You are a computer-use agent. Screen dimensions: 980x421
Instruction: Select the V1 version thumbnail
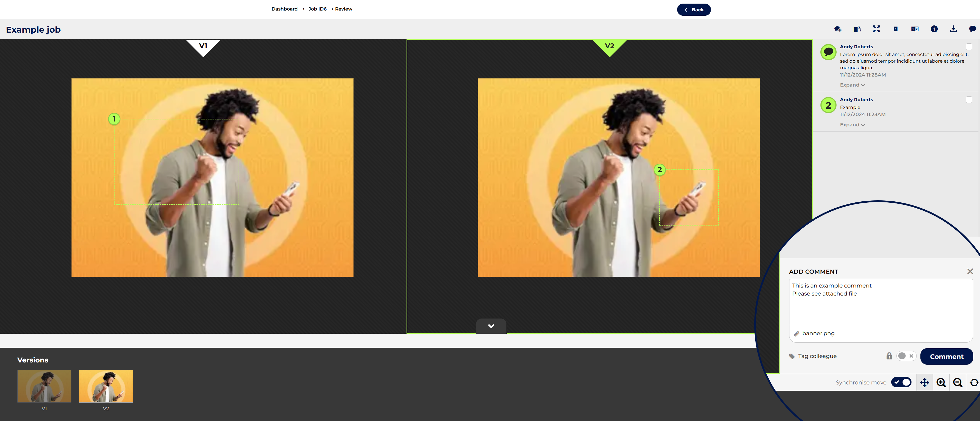click(x=44, y=386)
